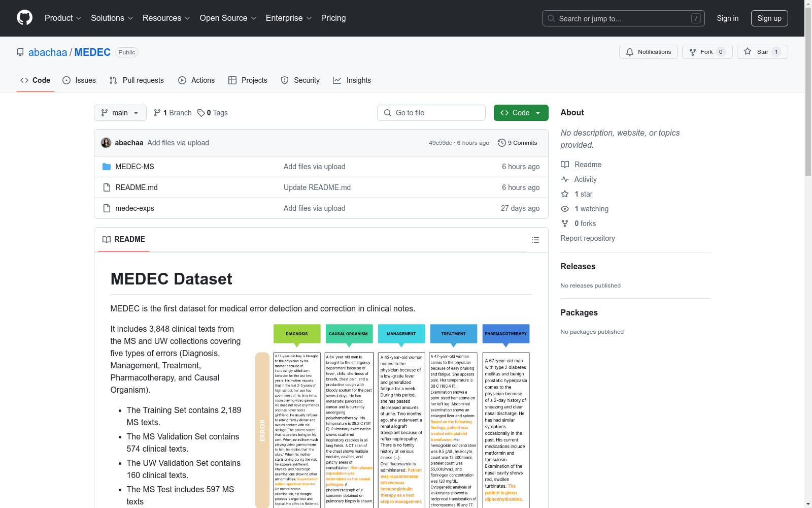Open the README outline menu icon
The height and width of the screenshot is (508, 812).
[x=535, y=240]
